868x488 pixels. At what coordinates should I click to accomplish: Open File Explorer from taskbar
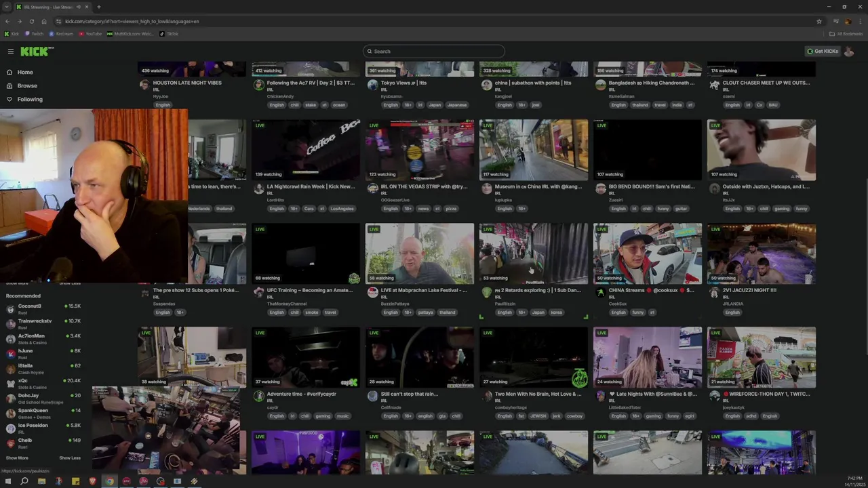coord(41,481)
